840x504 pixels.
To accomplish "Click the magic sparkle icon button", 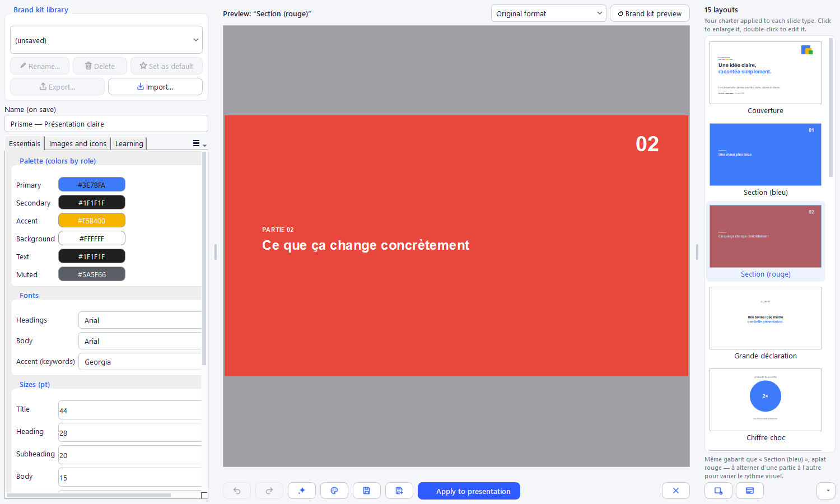I will (x=302, y=491).
